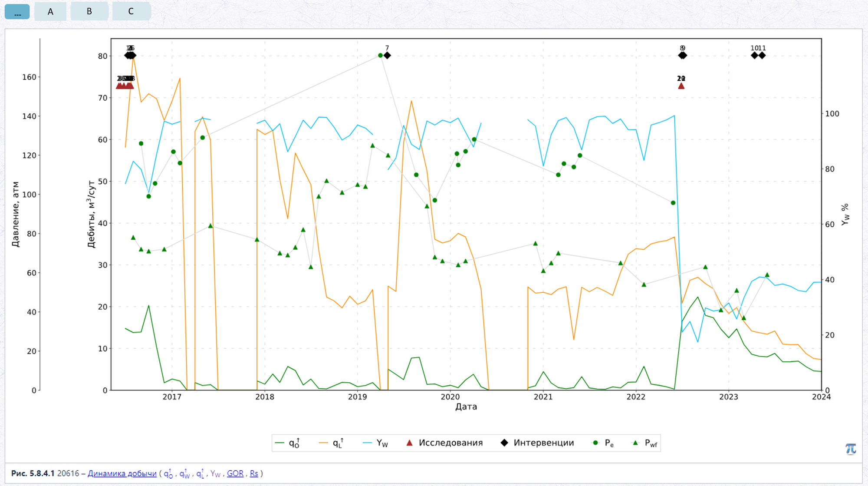The image size is (868, 486).
Task: Click the red Исследования triangle near 2022
Action: pyautogui.click(x=681, y=86)
